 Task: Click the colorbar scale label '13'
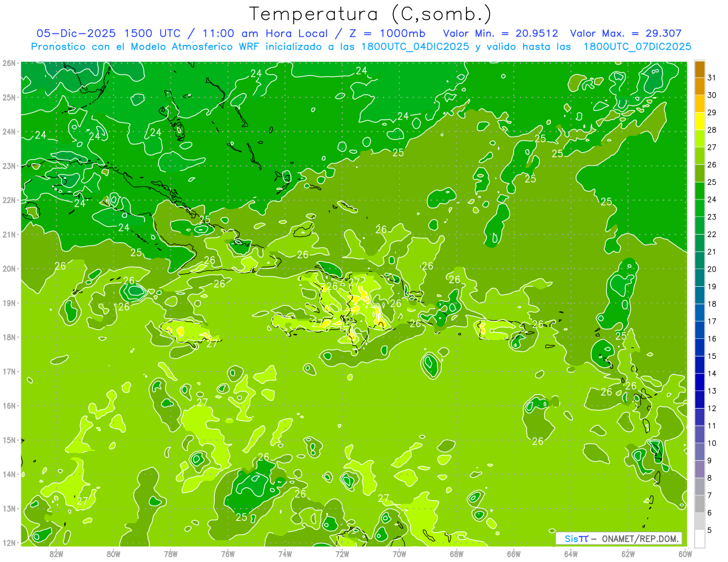point(712,391)
